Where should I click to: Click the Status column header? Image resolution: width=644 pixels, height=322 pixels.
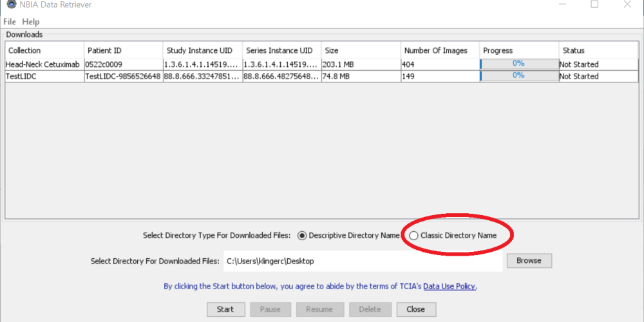[x=598, y=50]
